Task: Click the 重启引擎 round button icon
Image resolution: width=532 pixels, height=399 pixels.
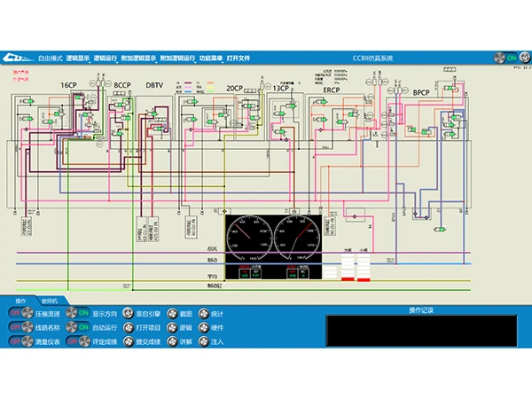Action: [x=128, y=314]
